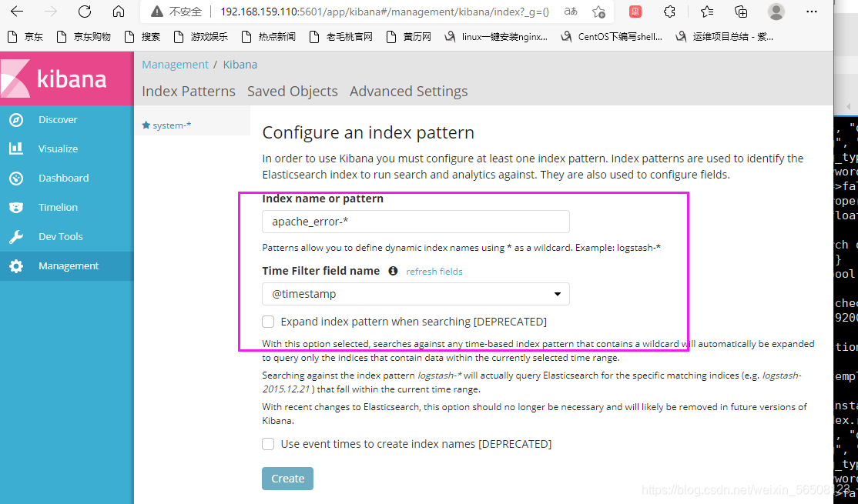The width and height of the screenshot is (858, 504).
Task: Open the 运维项目总结 bookmark
Action: tap(725, 37)
